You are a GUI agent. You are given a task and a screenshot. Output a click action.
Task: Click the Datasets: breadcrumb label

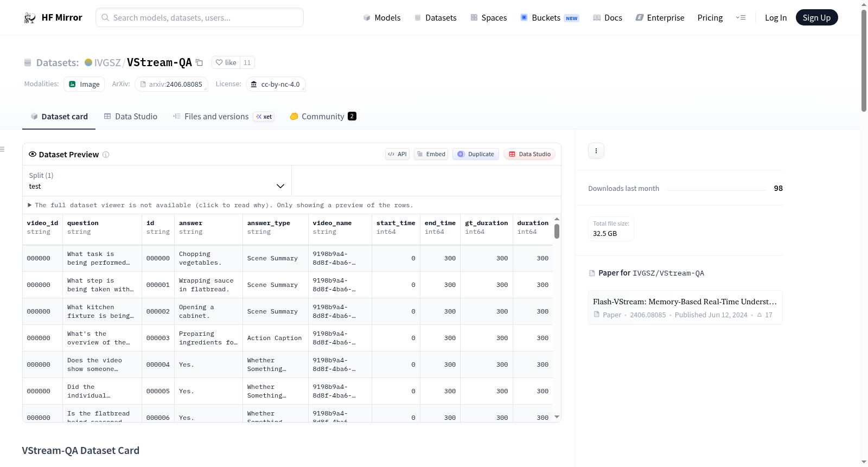click(x=58, y=63)
